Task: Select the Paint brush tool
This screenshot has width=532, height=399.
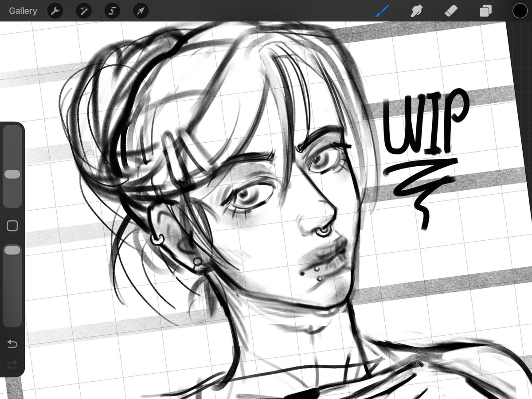Action: click(x=382, y=11)
